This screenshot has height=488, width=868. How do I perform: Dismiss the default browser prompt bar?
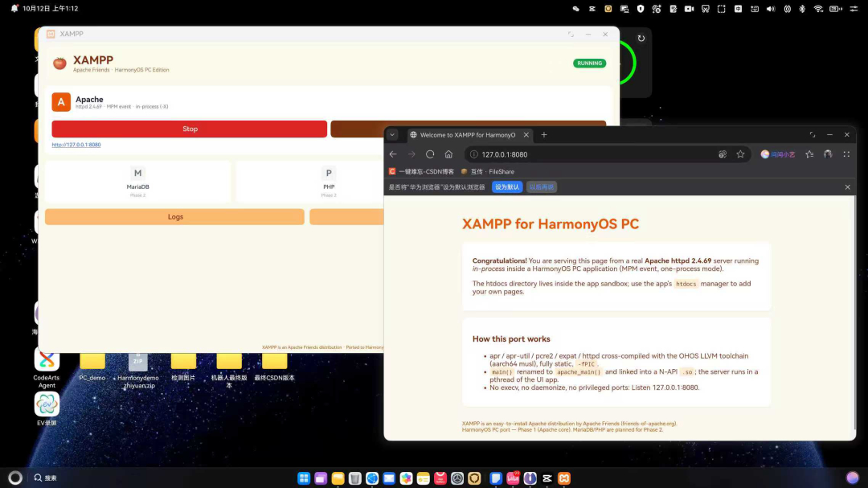point(848,187)
